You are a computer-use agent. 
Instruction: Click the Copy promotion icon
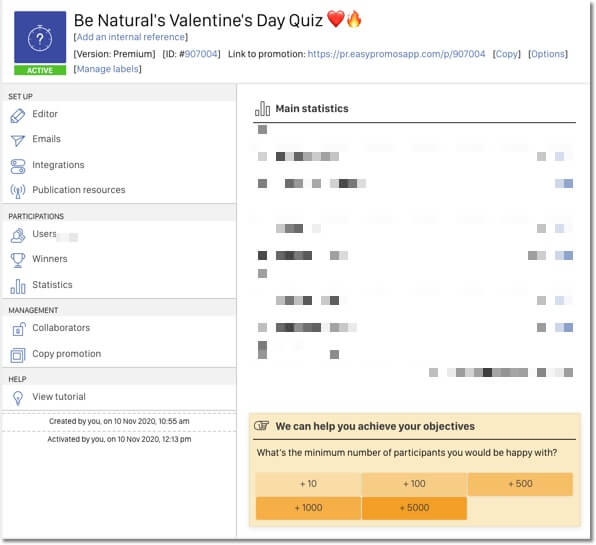[17, 355]
